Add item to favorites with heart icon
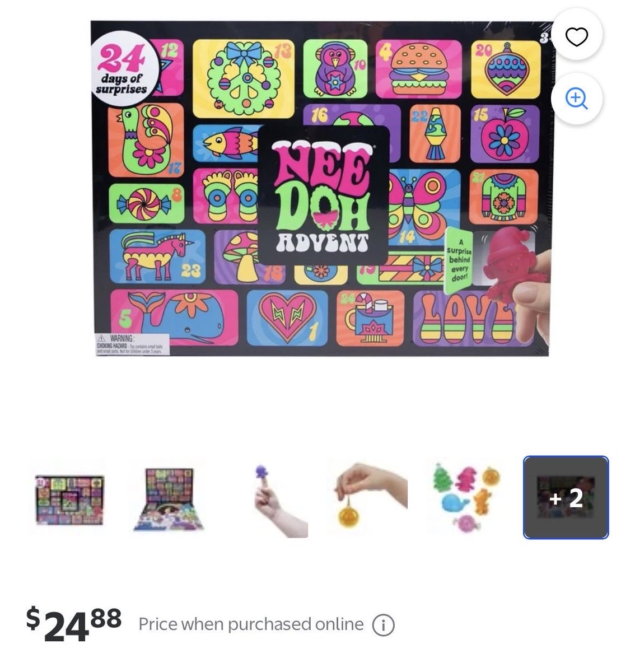This screenshot has width=635, height=672. pos(577,37)
